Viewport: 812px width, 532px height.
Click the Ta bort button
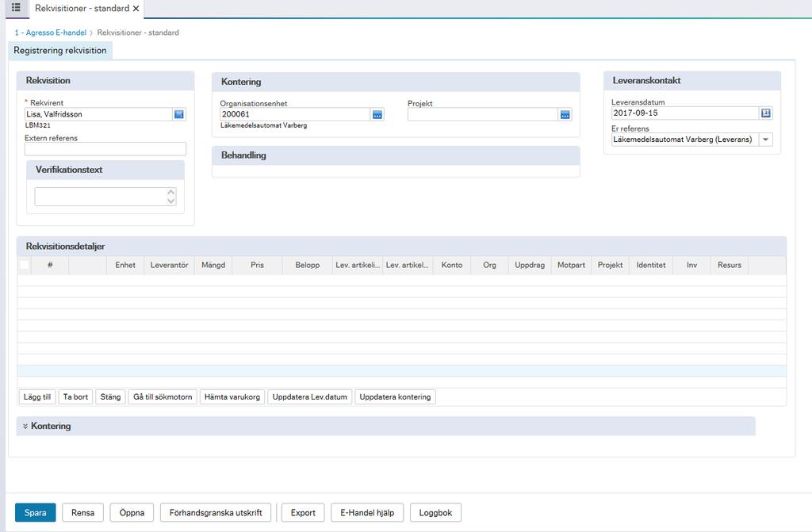[x=75, y=396]
